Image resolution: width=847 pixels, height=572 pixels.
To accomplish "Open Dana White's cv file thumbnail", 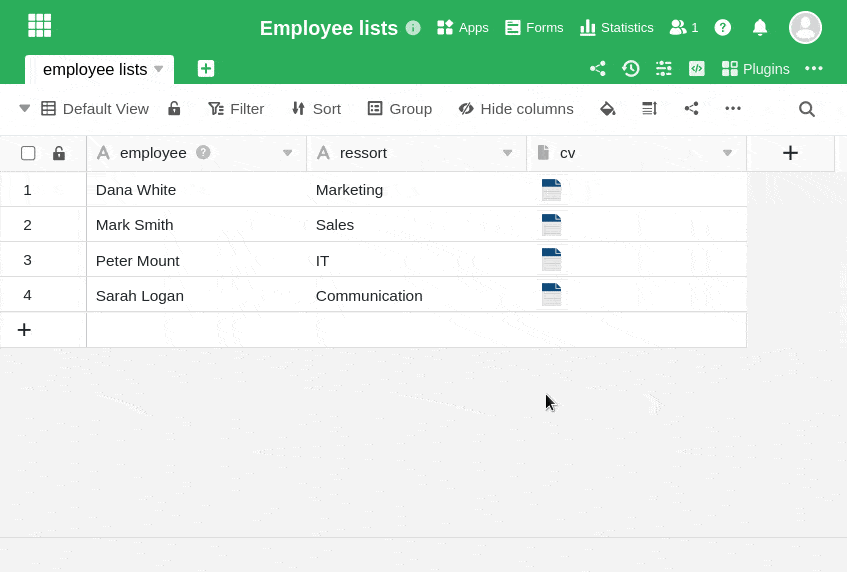I will (x=551, y=190).
